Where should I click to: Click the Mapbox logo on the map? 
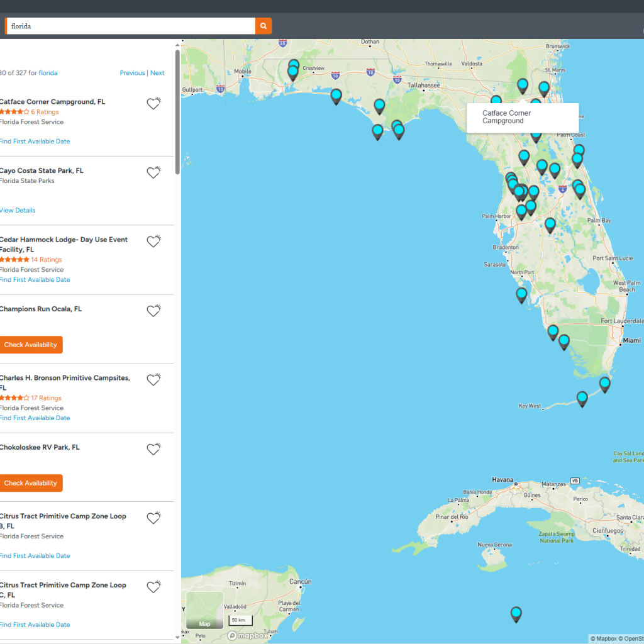(x=247, y=635)
